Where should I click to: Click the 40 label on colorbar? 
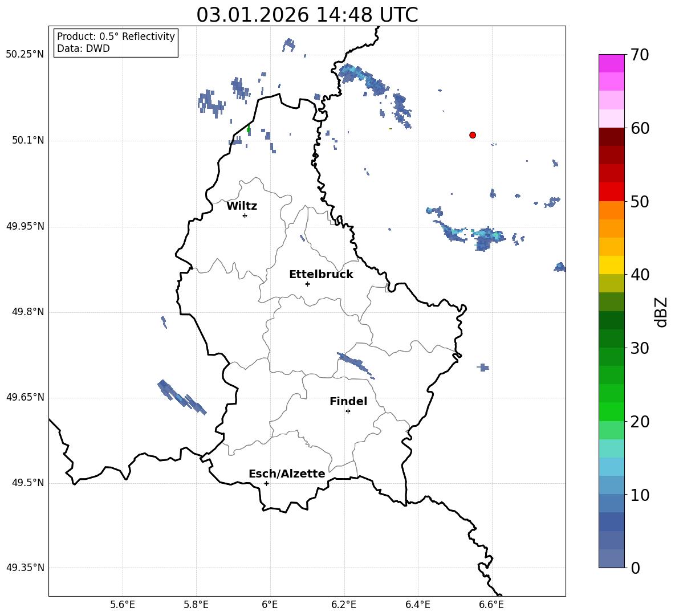[x=640, y=275]
